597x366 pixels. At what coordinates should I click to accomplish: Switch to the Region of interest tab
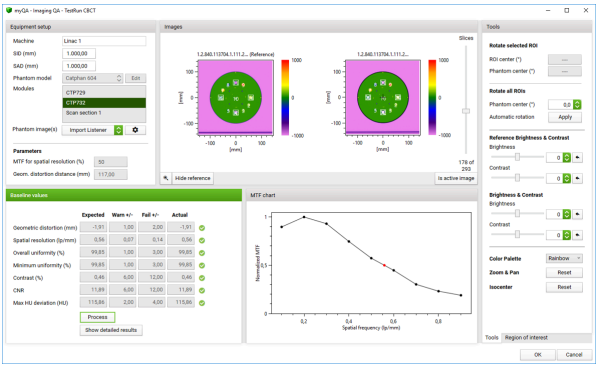[526, 337]
